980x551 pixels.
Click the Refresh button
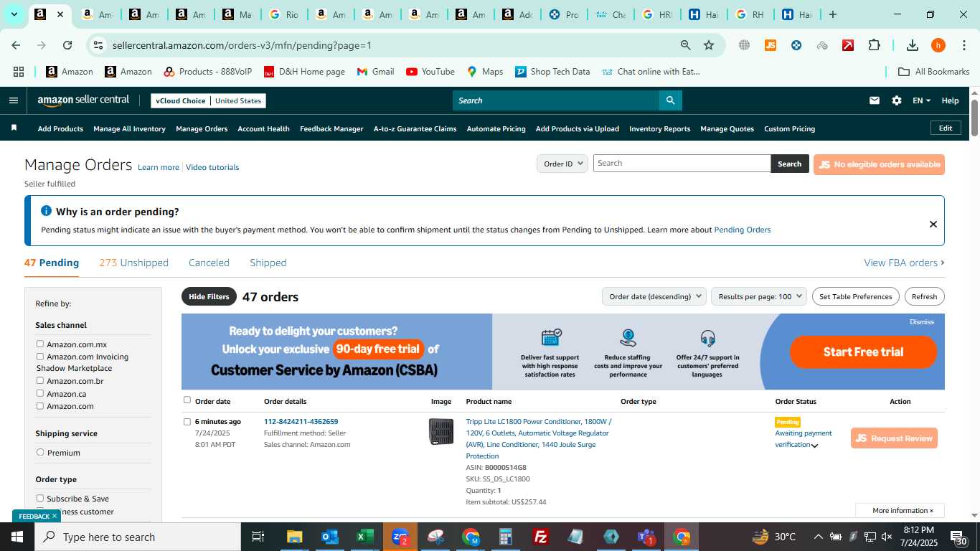pos(924,296)
